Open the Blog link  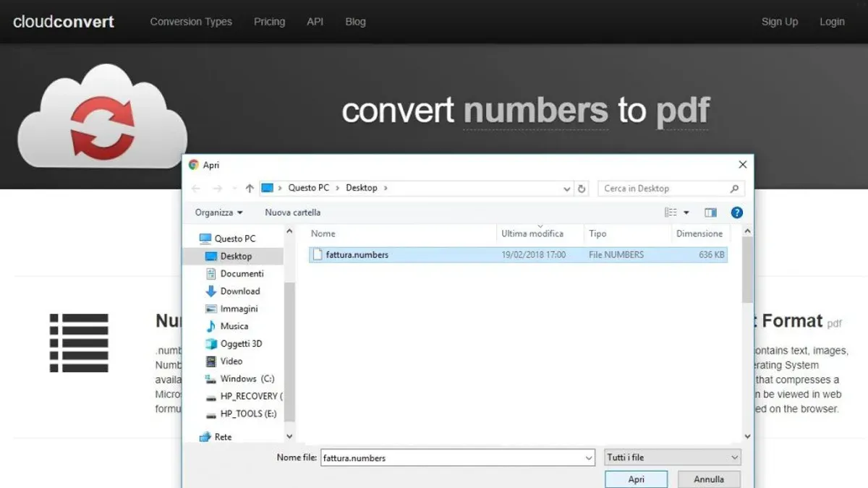pyautogui.click(x=355, y=22)
